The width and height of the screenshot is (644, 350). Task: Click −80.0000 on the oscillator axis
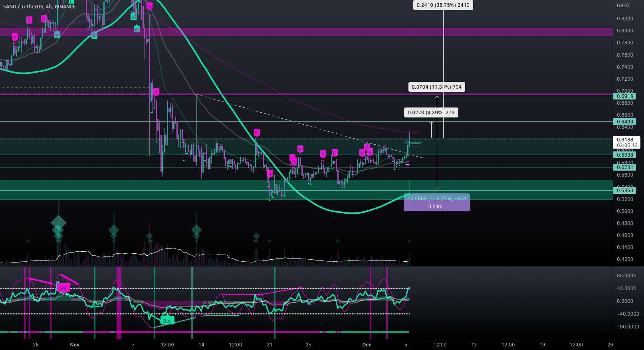628,327
